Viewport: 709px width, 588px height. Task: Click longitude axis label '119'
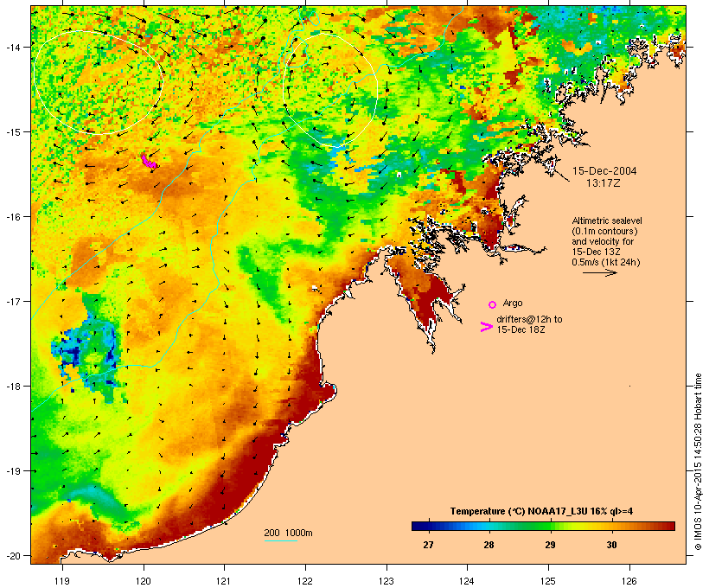pos(62,581)
